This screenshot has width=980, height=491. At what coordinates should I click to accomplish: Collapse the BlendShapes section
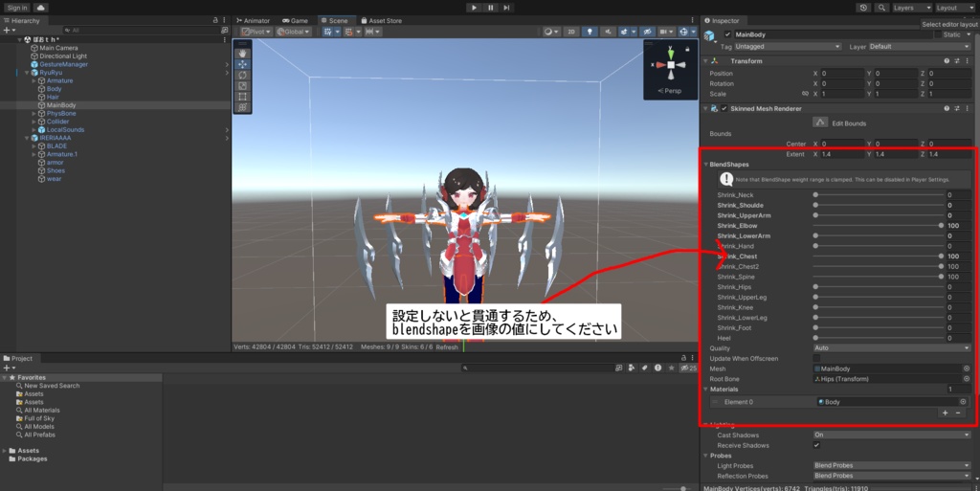(x=706, y=165)
